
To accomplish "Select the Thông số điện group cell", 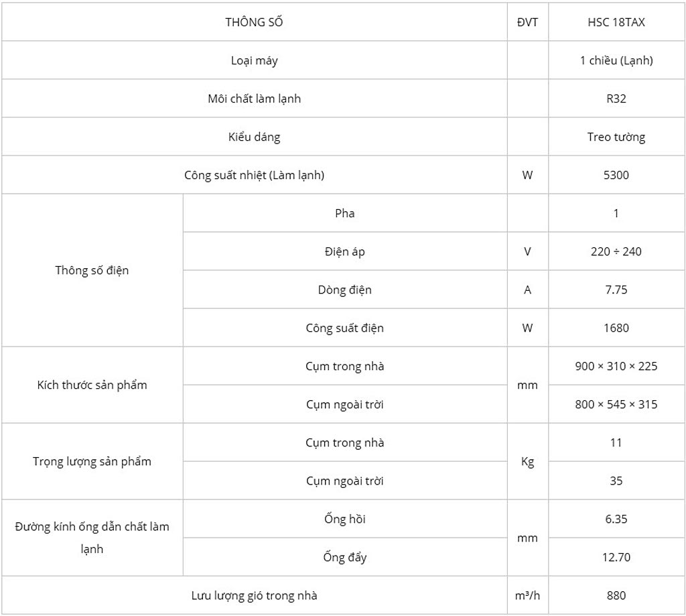I will [x=92, y=270].
